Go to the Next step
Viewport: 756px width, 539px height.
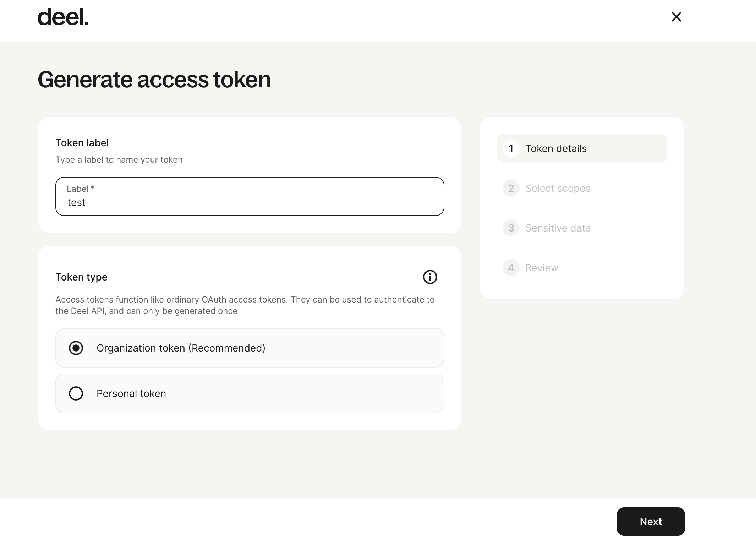651,522
